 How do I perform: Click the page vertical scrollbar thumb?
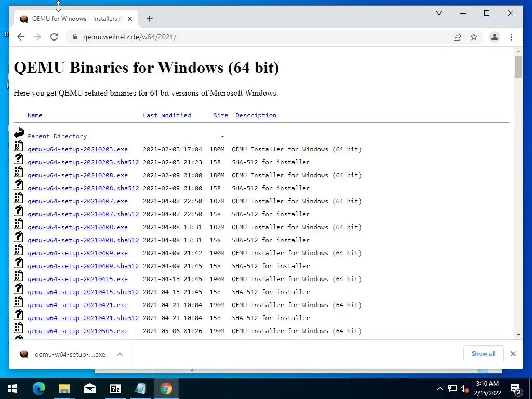518,67
